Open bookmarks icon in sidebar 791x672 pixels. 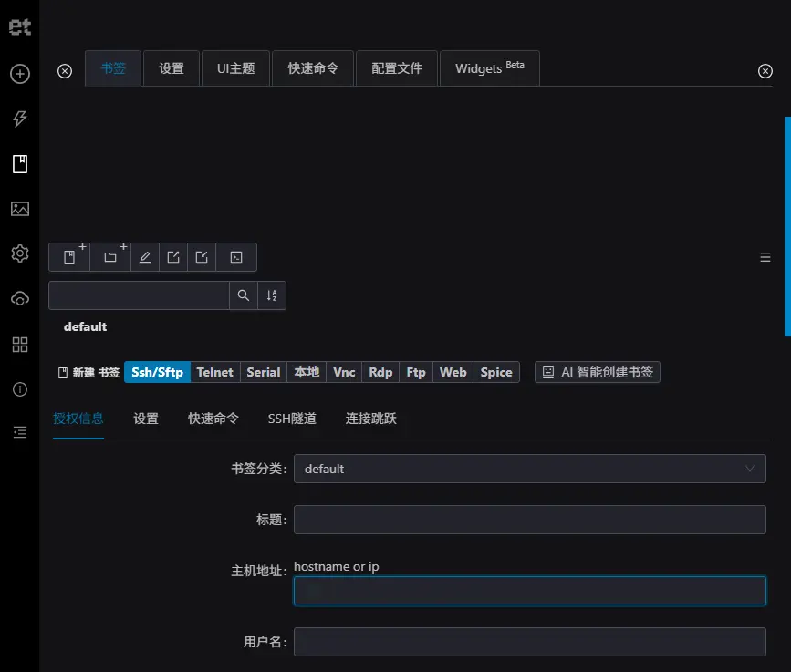coord(20,164)
